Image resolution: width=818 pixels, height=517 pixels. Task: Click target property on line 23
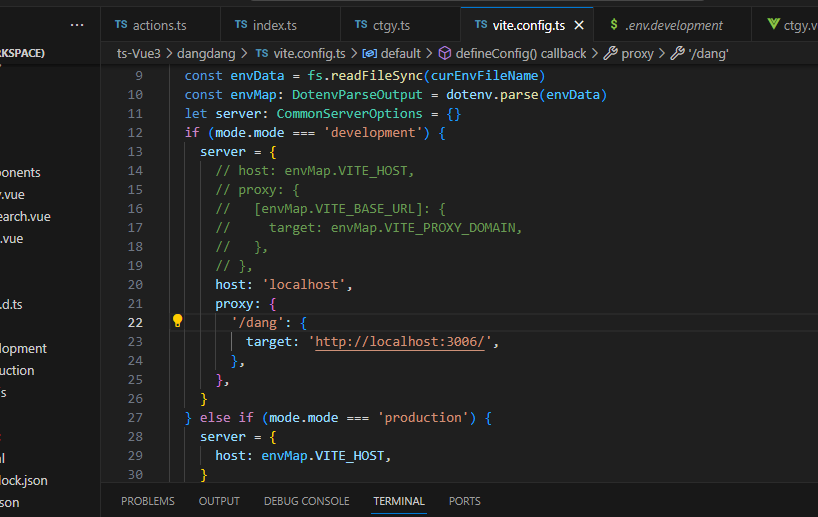(x=269, y=342)
